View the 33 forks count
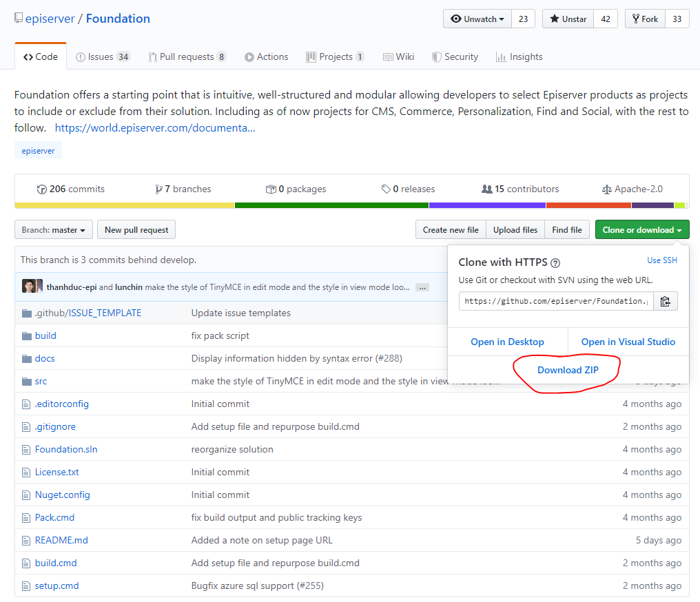This screenshot has width=700, height=602. point(677,19)
